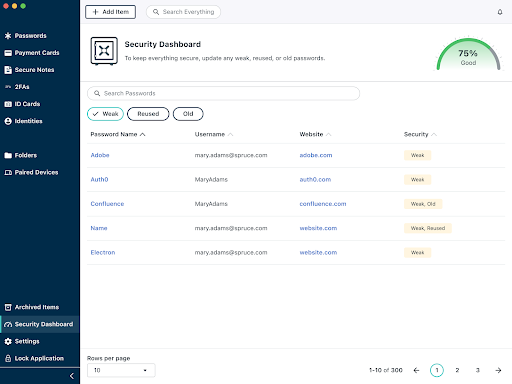Screen dimensions: 512x384
Task: Click MaryAdams username in Confluence row
Action: point(211,204)
